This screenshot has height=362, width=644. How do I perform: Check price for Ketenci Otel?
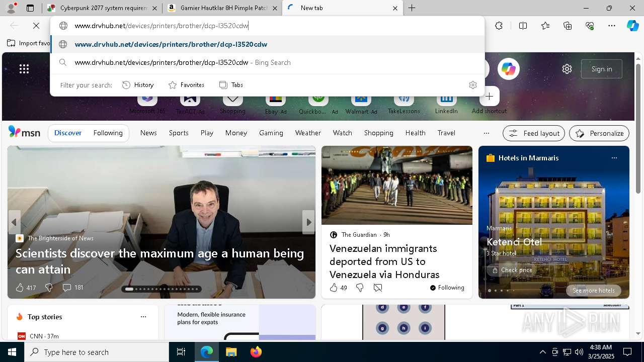click(x=512, y=270)
